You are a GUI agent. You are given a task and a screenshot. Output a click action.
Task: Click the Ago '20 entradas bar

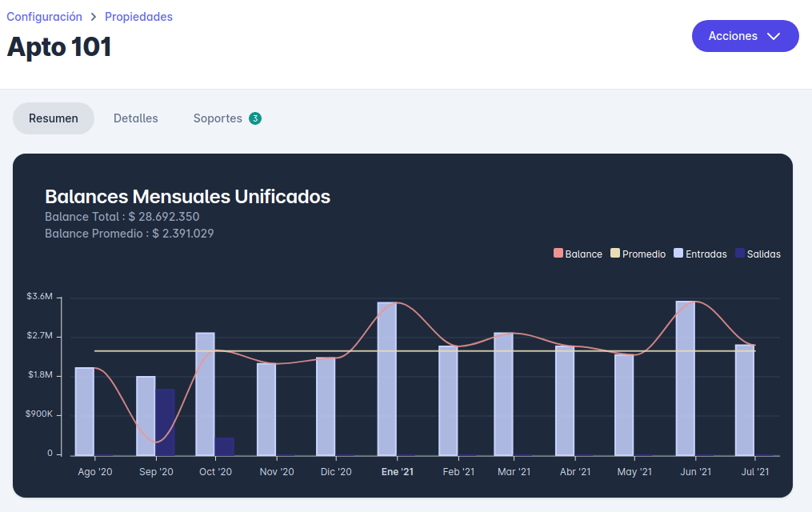point(85,411)
